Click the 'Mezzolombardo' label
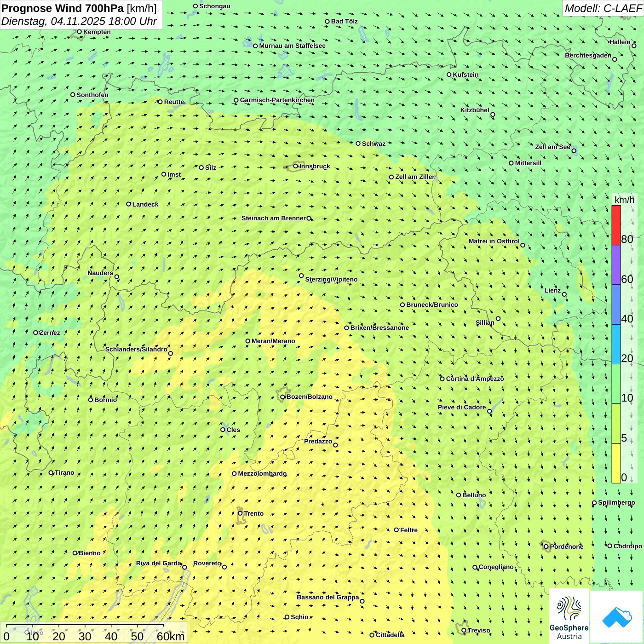The height and width of the screenshot is (644, 644). click(262, 473)
